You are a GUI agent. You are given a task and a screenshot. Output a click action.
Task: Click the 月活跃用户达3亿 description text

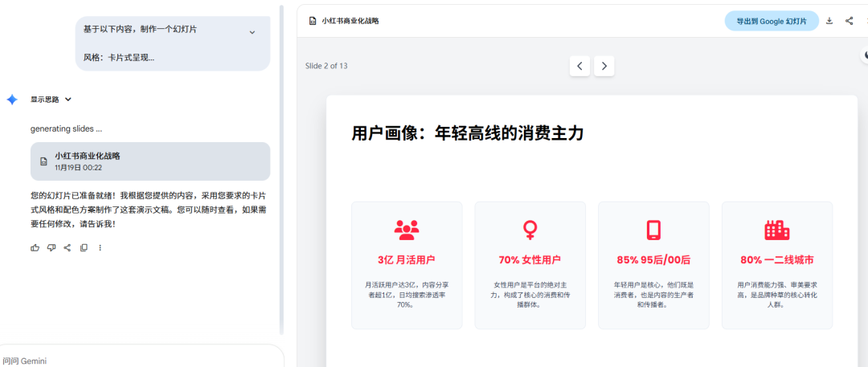[x=407, y=295]
